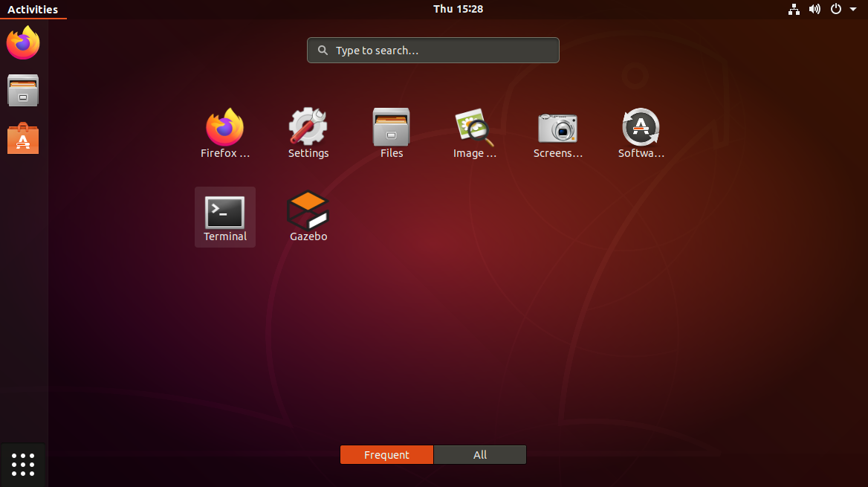Launch the Software Updater app
Image resolution: width=868 pixels, height=487 pixels.
[641, 134]
